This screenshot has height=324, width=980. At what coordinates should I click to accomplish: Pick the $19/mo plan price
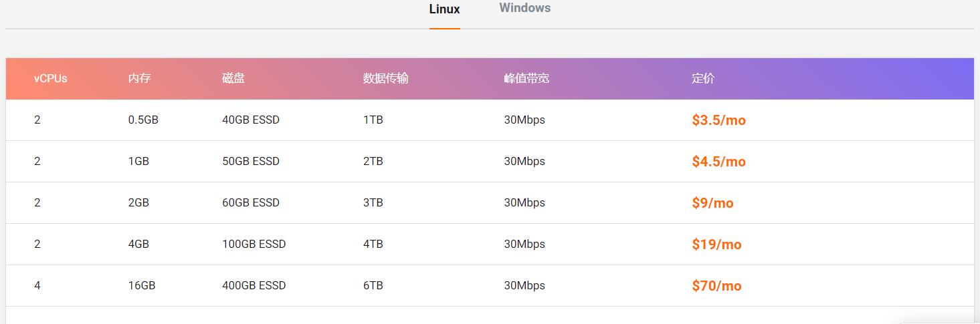click(716, 245)
